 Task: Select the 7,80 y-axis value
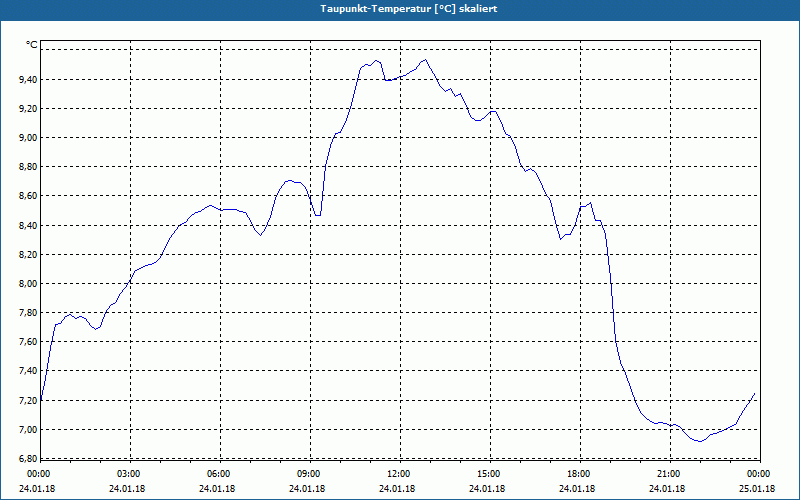(29, 313)
